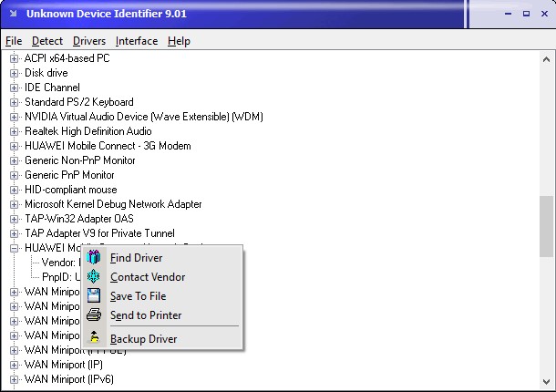Select Microsoft Kernel Debug Network Adapter

click(113, 204)
